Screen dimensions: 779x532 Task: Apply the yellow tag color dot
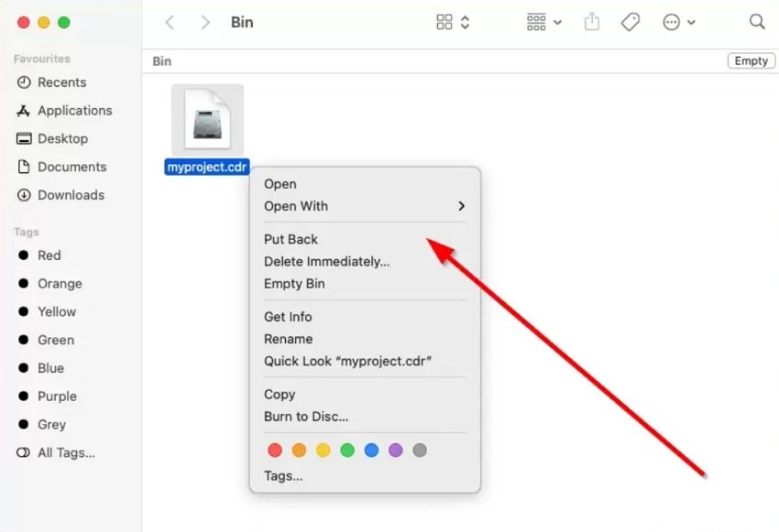coord(324,451)
